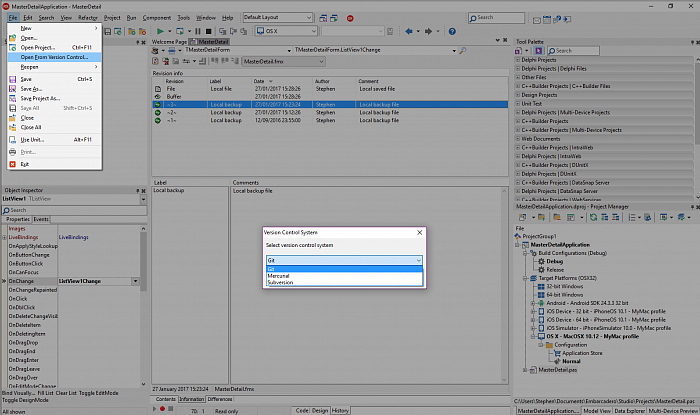This screenshot has height=415, width=700.
Task: Choose Open Project from File menu
Action: tap(38, 47)
